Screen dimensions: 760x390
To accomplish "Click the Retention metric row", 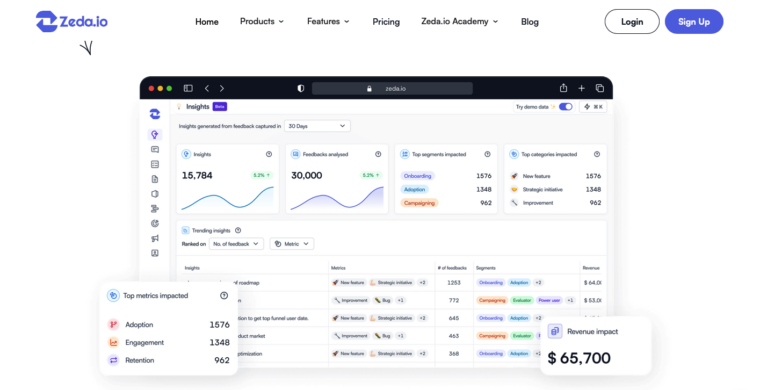I will [x=168, y=360].
